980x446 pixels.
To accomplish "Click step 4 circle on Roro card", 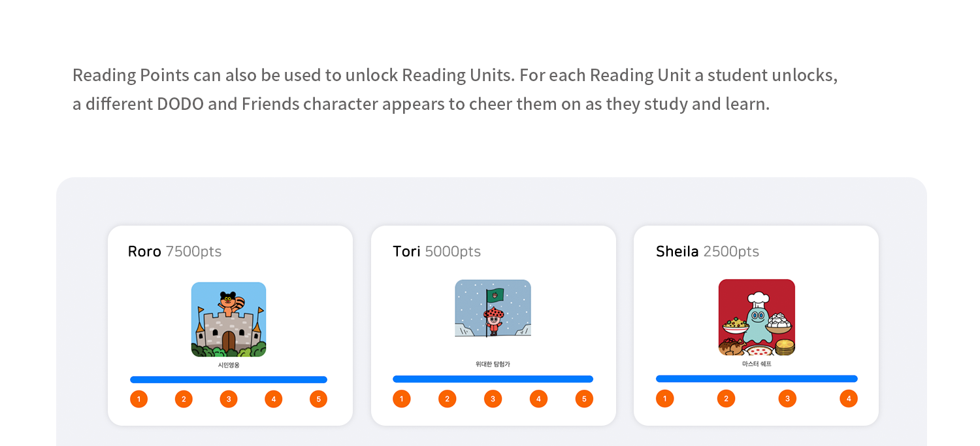I will [273, 399].
